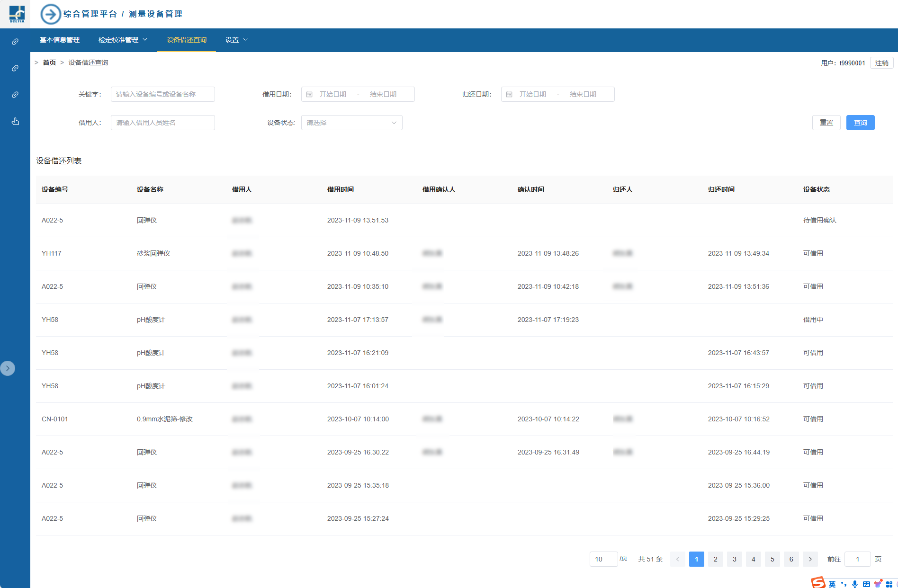The width and height of the screenshot is (898, 588).
Task: Click the Sogou input method tray icon
Action: (818, 583)
